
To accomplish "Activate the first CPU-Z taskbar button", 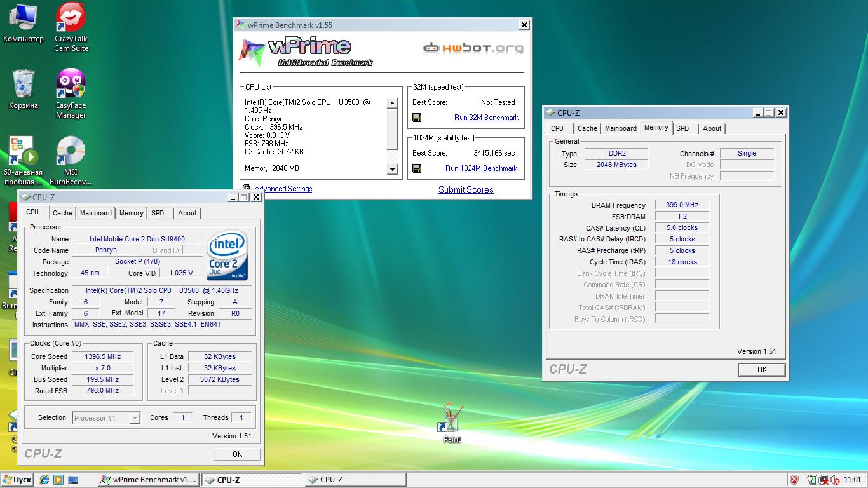I will [252, 480].
